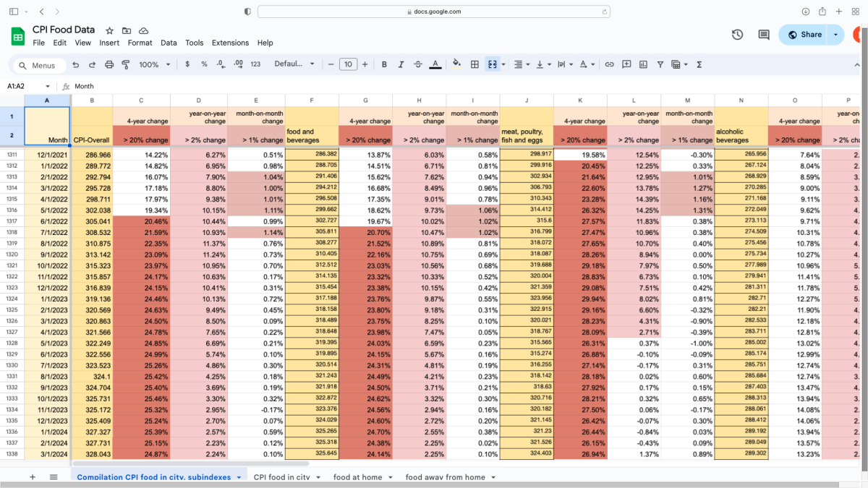Screen dimensions: 868x488
Task: Toggle bold formatting
Action: tap(384, 64)
